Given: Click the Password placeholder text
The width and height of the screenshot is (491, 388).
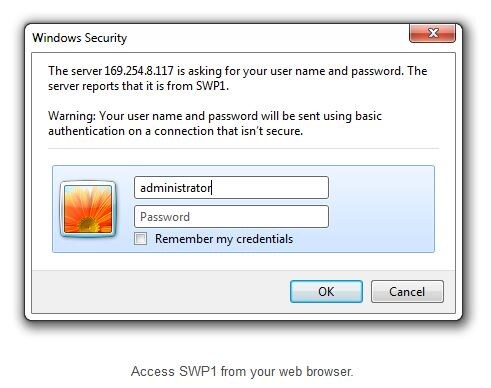Looking at the screenshot, I should [165, 217].
